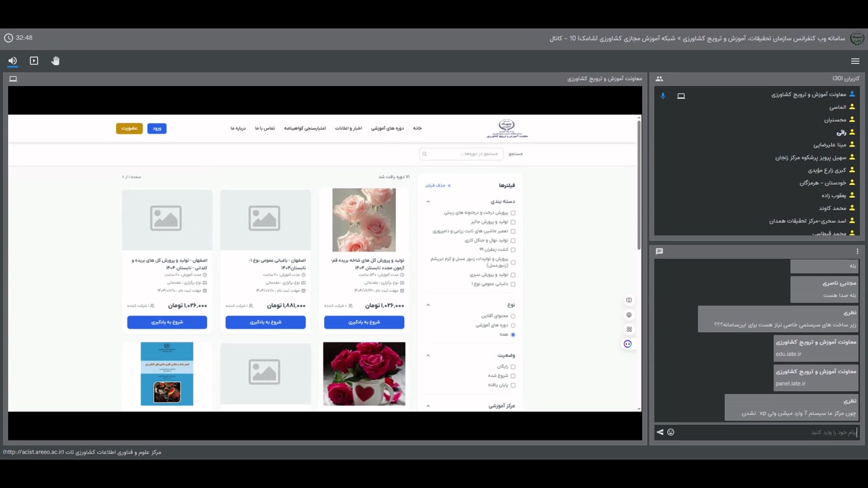Toggle the speaker audio icon
This screenshot has width=868, height=488.
pos(12,61)
